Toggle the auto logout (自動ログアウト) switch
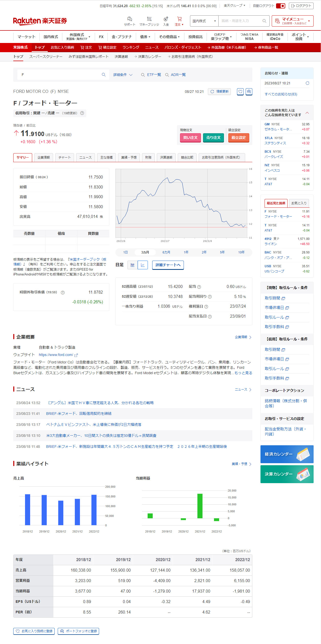Screen dimensions: 321x644 [281, 6]
